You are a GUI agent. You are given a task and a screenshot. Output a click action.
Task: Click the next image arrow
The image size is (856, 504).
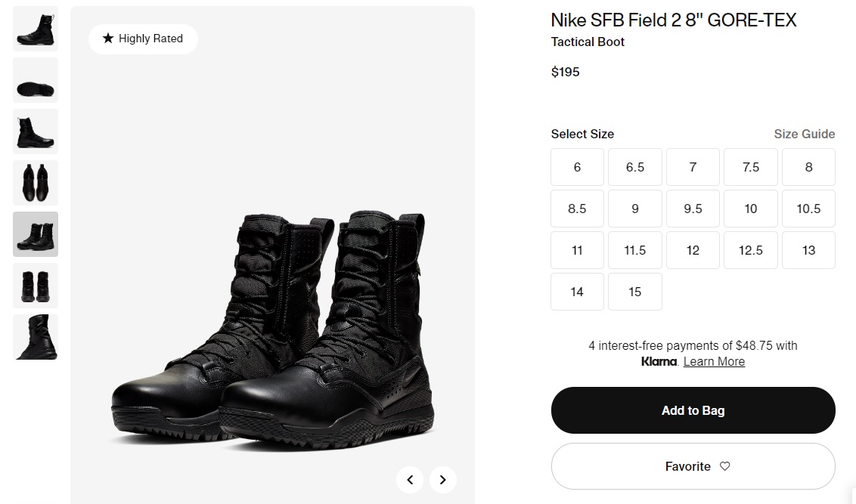coord(443,479)
